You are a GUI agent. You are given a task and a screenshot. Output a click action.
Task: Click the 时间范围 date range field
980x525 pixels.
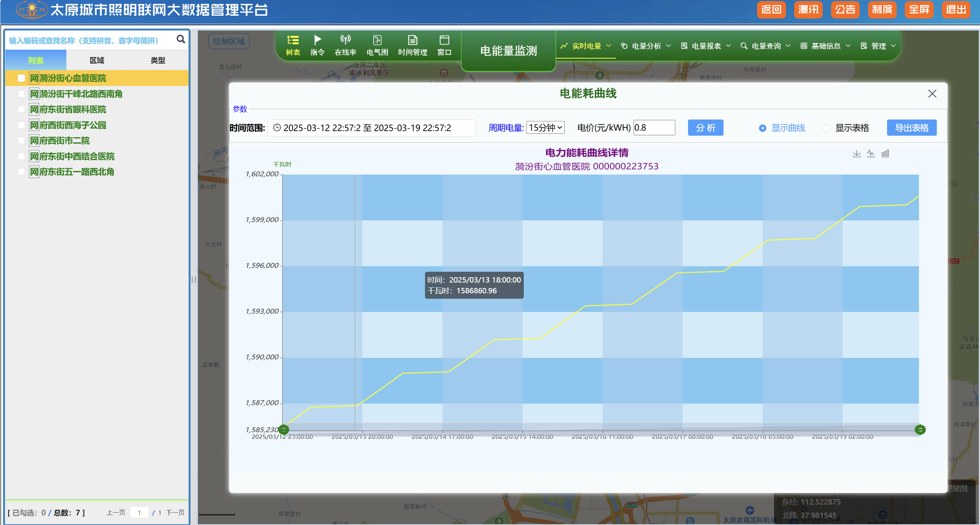(372, 128)
